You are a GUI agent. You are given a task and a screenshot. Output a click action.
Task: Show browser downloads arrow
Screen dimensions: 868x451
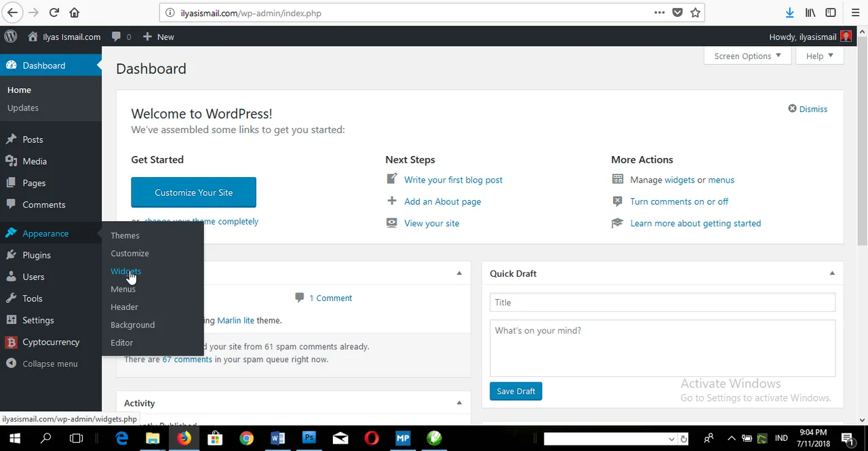(x=789, y=12)
